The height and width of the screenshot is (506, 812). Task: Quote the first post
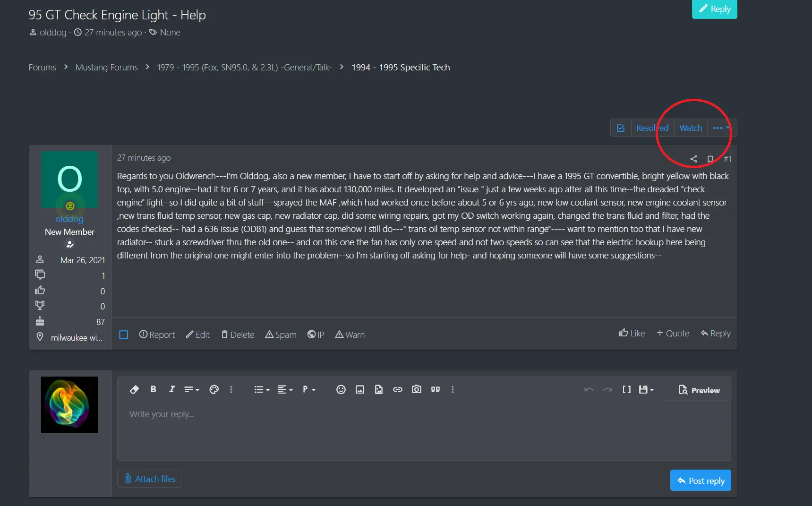(673, 333)
